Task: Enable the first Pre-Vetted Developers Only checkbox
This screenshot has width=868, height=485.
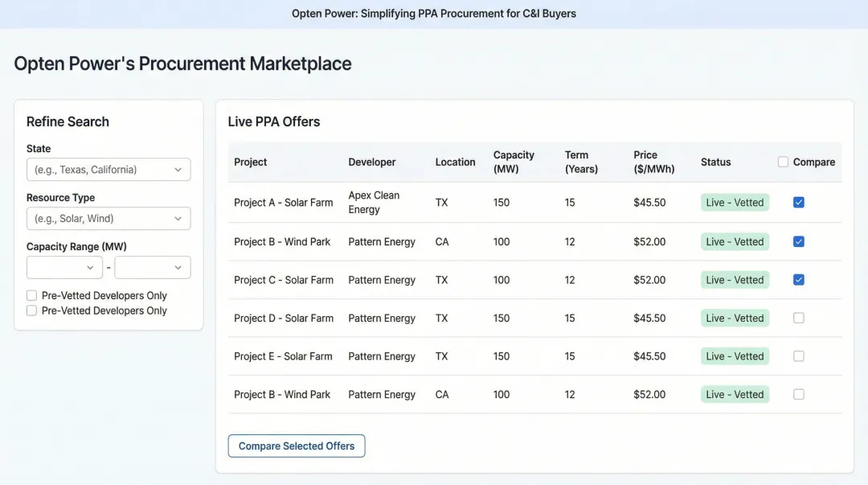Action: click(x=31, y=295)
